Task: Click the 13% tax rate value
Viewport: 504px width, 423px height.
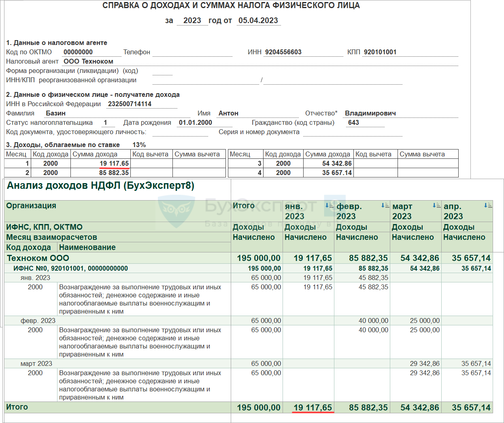Action: pyautogui.click(x=139, y=145)
